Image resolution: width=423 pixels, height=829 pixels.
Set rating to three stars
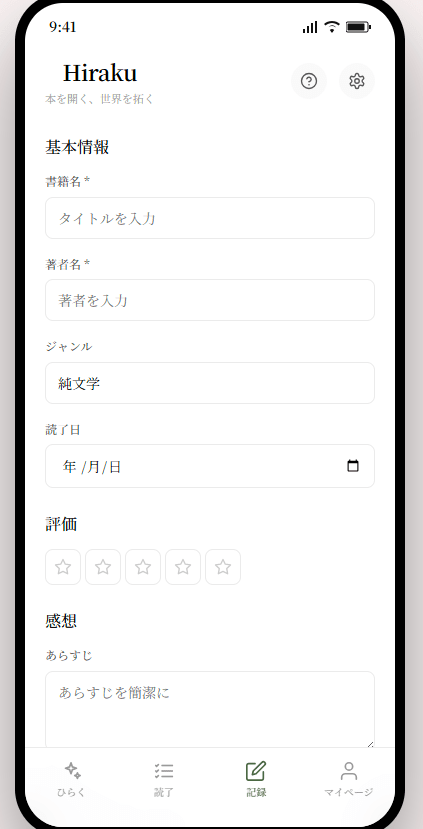coord(143,567)
